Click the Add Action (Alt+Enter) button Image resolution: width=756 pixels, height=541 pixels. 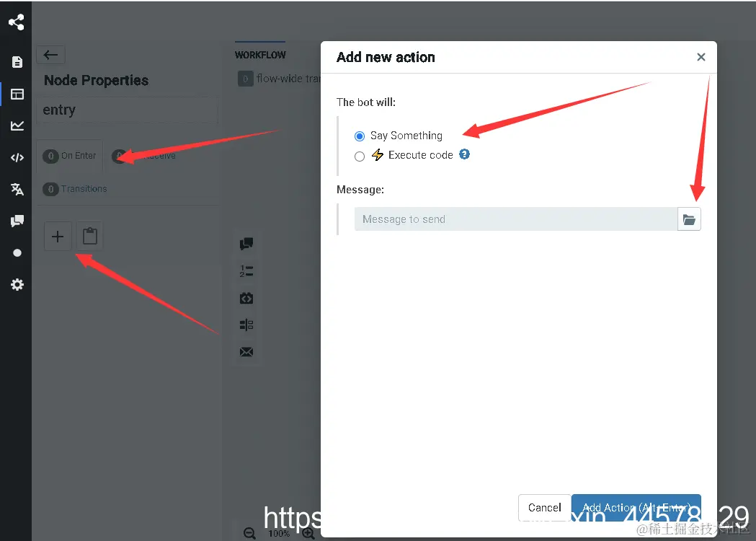pos(636,507)
